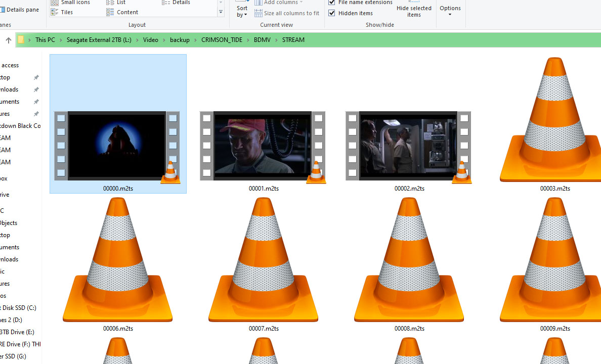Click the 00009.m2ts file name label
This screenshot has width=601, height=364.
click(555, 329)
